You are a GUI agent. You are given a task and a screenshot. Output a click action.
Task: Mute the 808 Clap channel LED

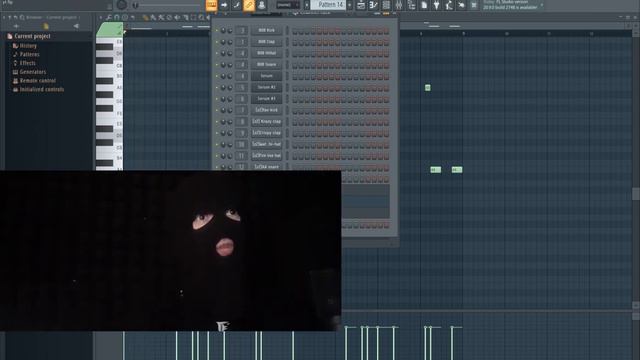[217, 42]
